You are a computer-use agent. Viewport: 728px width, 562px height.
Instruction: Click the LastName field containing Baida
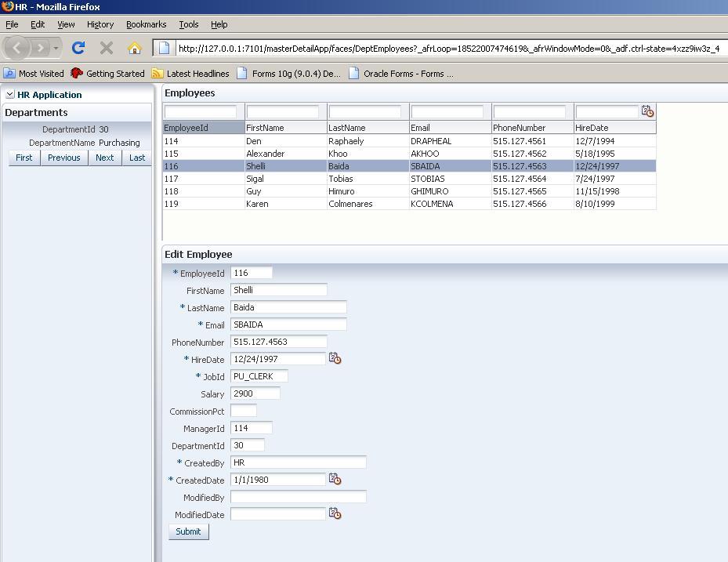click(x=288, y=307)
